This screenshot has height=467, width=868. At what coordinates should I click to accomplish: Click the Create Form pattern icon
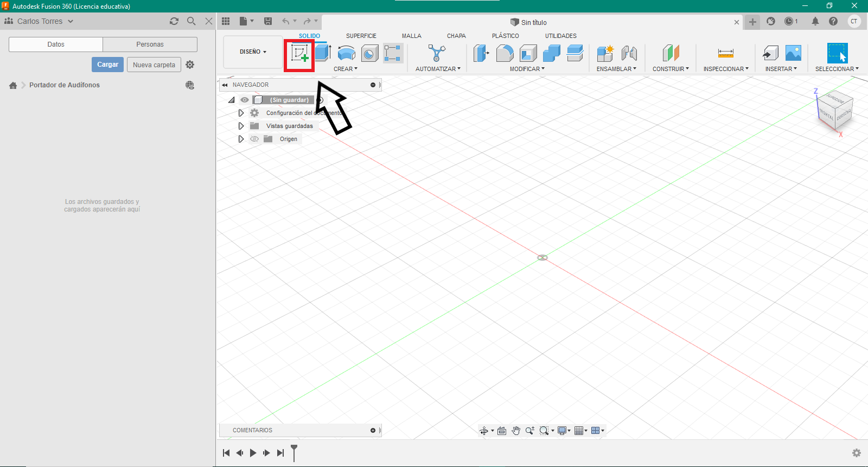coord(393,53)
